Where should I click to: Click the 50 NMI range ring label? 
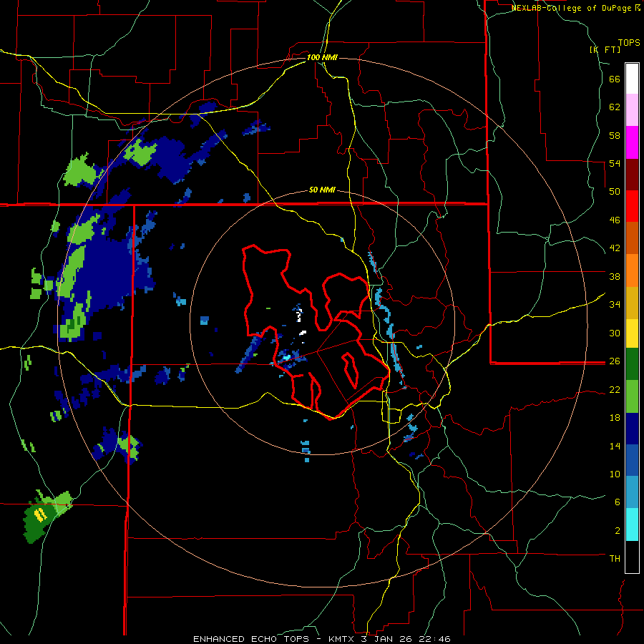click(x=322, y=190)
